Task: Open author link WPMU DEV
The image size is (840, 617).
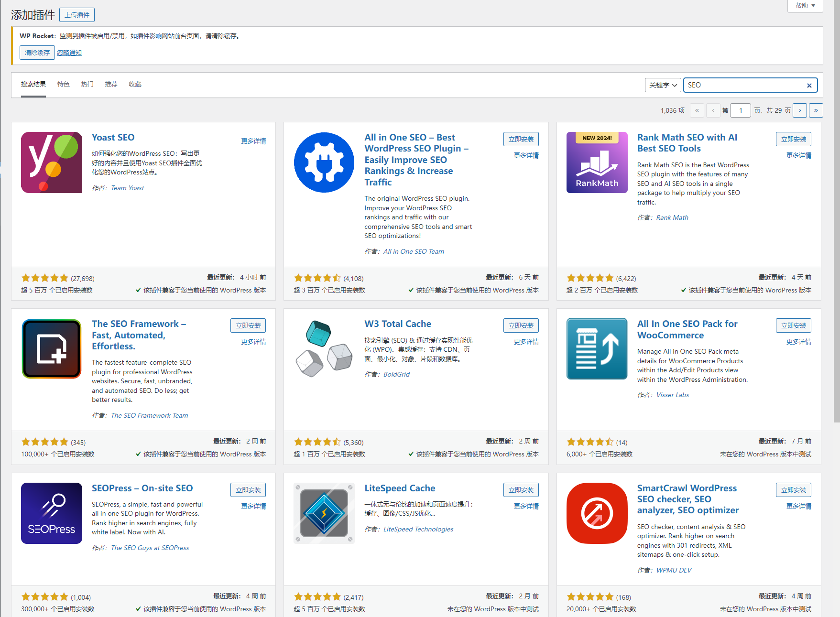Action: tap(674, 571)
